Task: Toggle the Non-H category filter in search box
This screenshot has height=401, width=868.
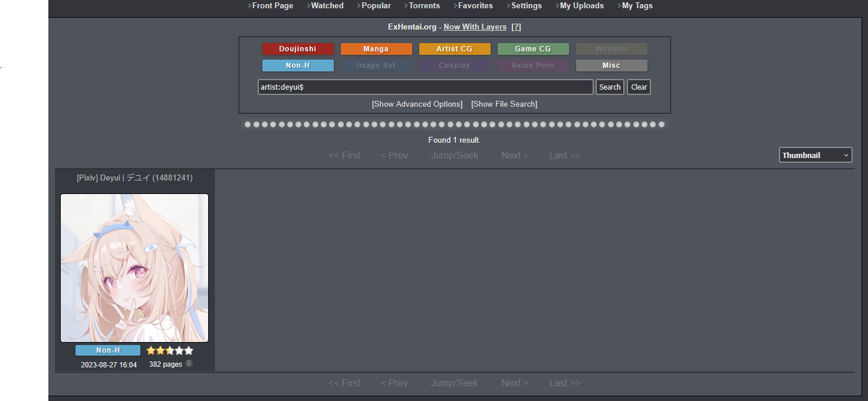Action: coord(298,65)
